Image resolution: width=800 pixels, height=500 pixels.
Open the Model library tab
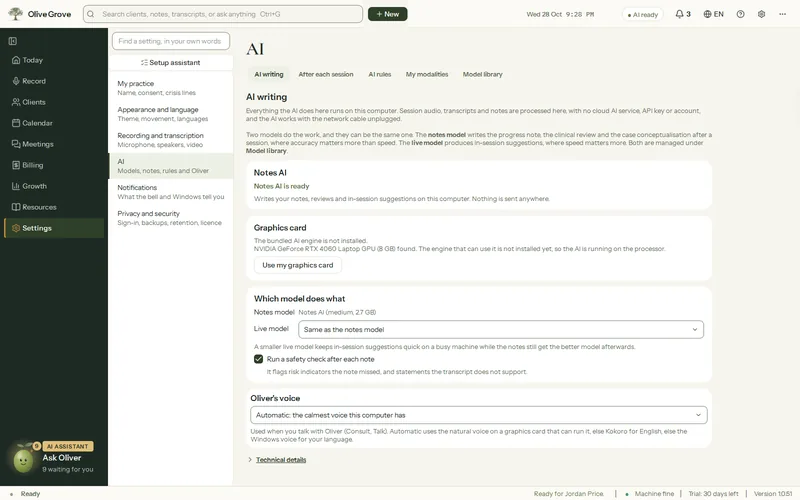[483, 74]
